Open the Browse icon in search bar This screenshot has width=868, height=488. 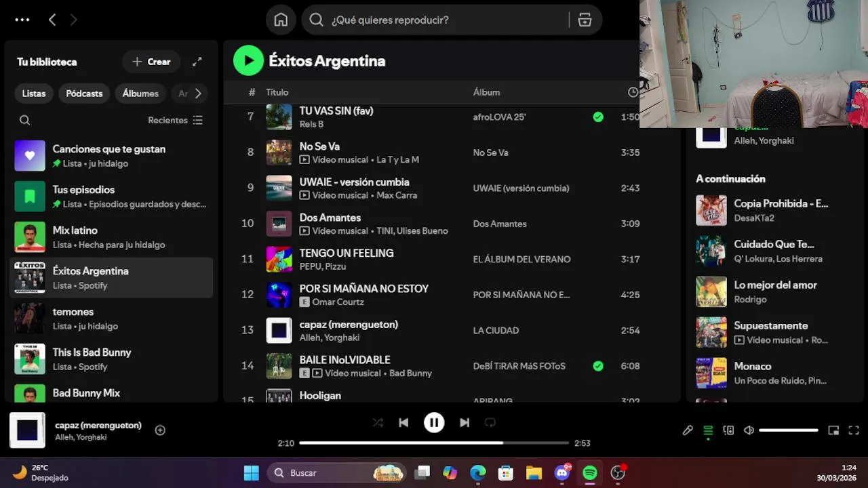585,20
